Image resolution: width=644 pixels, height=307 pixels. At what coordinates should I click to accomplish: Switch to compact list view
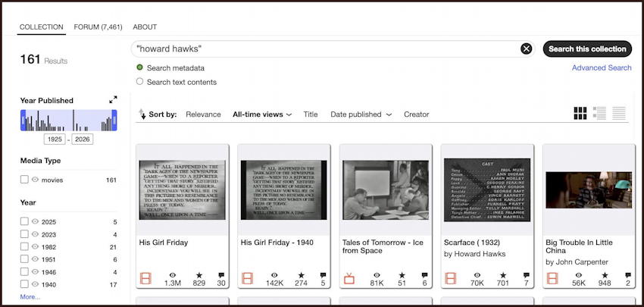click(618, 114)
